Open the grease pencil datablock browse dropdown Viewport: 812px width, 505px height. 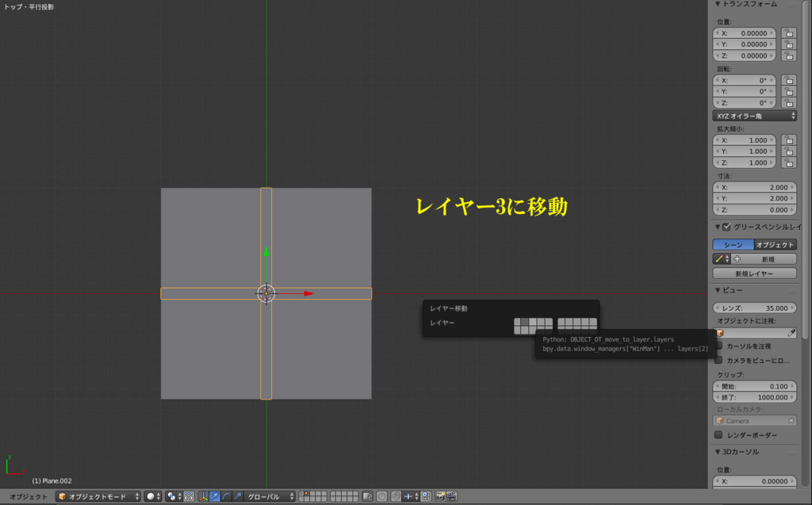pos(722,259)
